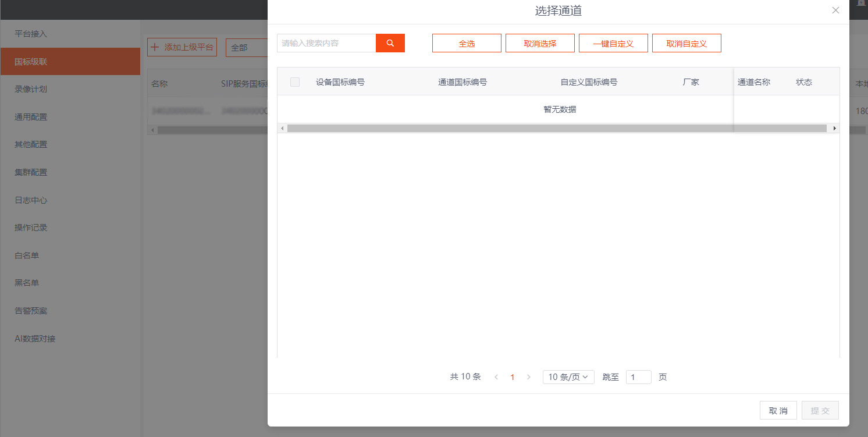Click the 通道国标编号 column header
Screen dimensions: 868x437
coord(463,82)
